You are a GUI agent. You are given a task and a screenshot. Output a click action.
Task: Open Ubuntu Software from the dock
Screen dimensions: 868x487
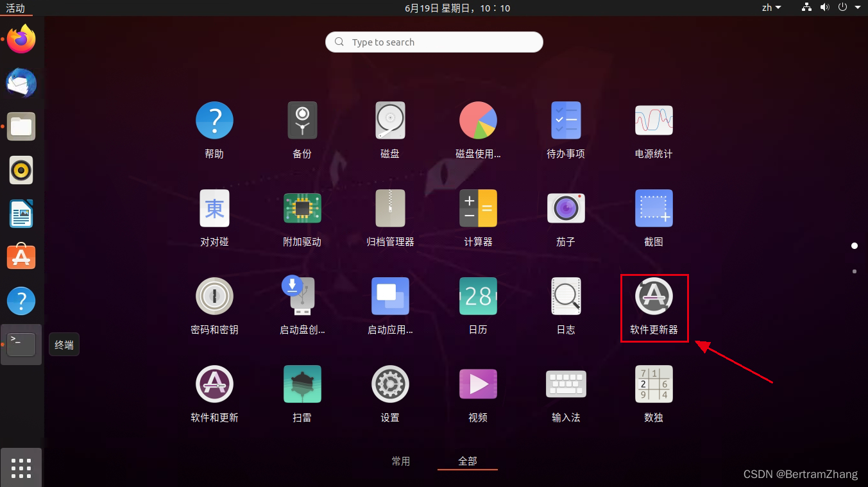click(21, 257)
